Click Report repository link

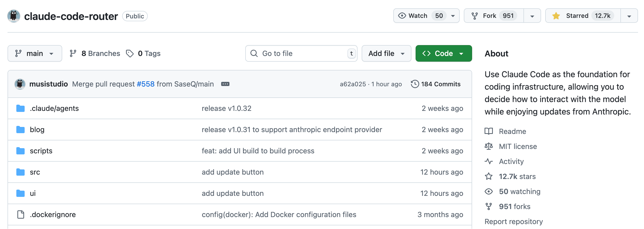pos(514,221)
